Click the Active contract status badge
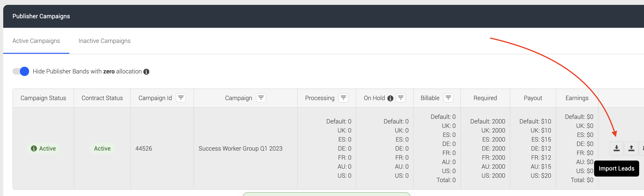 [102, 148]
